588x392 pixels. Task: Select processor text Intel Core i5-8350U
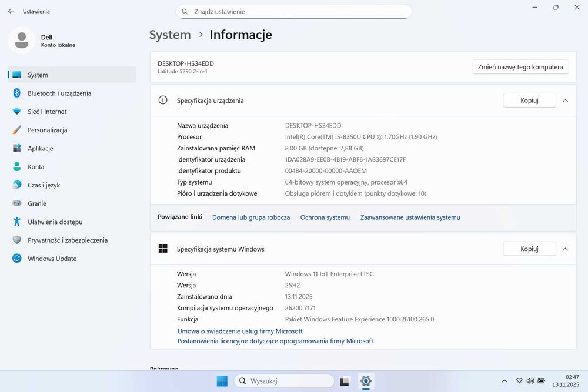click(x=361, y=137)
